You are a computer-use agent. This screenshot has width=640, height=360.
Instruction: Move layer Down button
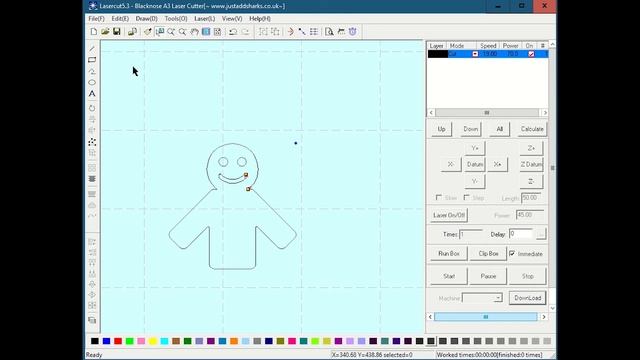471,129
